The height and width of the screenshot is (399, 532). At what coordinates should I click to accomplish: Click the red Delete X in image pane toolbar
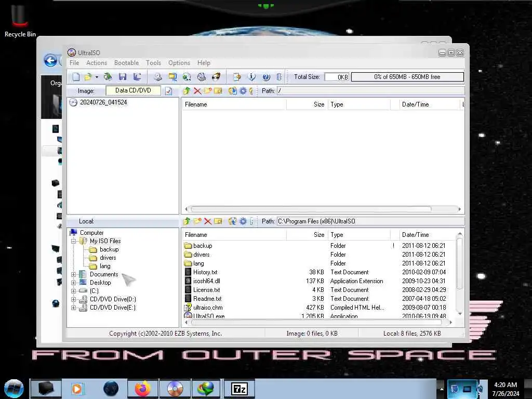197,91
